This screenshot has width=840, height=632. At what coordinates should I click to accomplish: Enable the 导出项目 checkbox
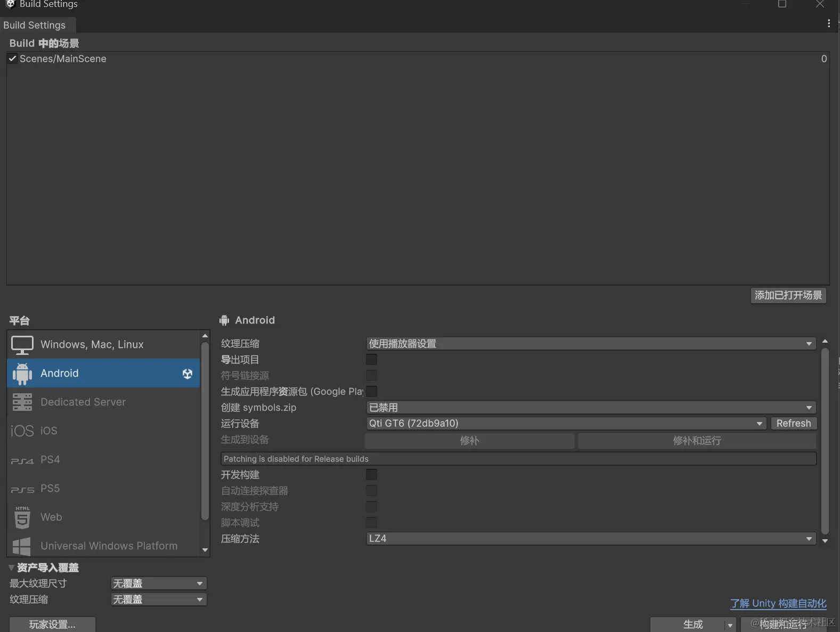(x=371, y=360)
